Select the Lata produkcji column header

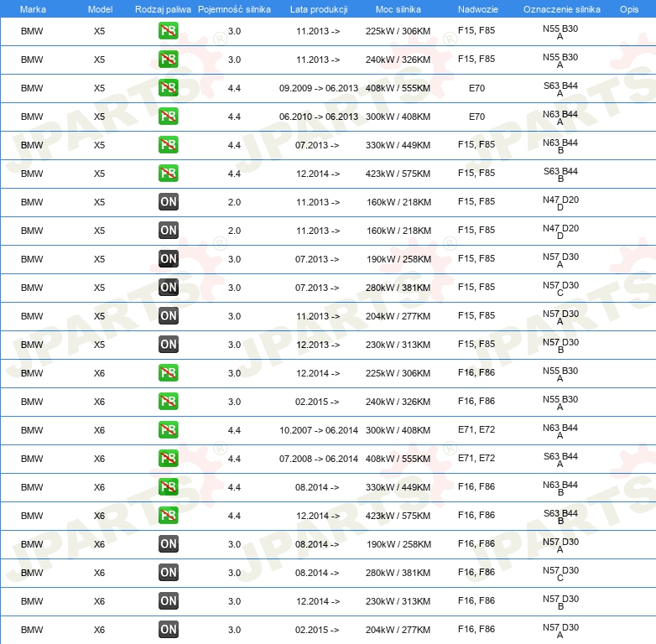point(318,9)
